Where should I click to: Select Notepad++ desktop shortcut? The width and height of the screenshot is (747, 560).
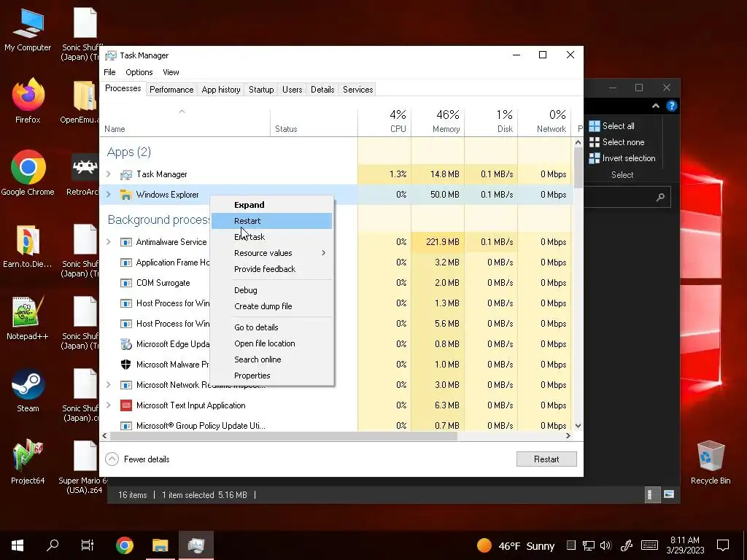point(28,318)
